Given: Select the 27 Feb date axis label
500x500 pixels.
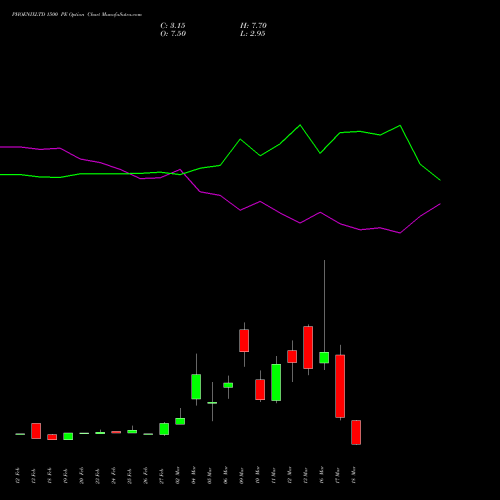Looking at the screenshot, I should [162, 476].
